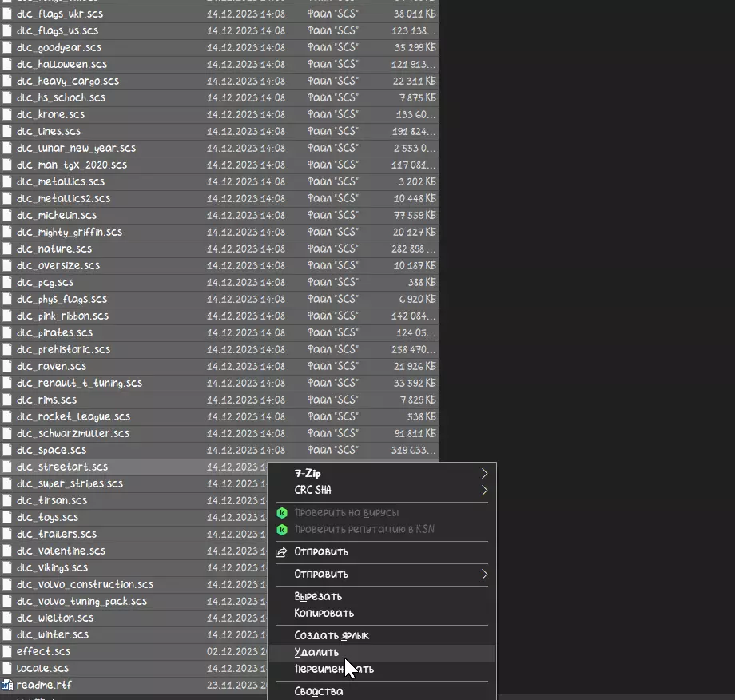Open the 7-Zip context menu entry
This screenshot has width=735, height=700.
pyautogui.click(x=382, y=474)
